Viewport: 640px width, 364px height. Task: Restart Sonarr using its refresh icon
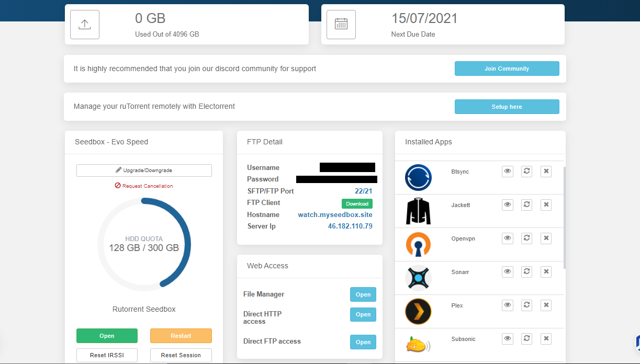point(526,271)
